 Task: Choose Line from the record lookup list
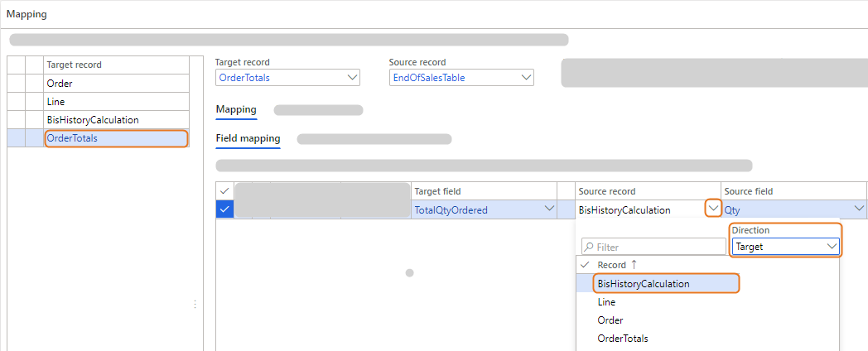click(606, 302)
